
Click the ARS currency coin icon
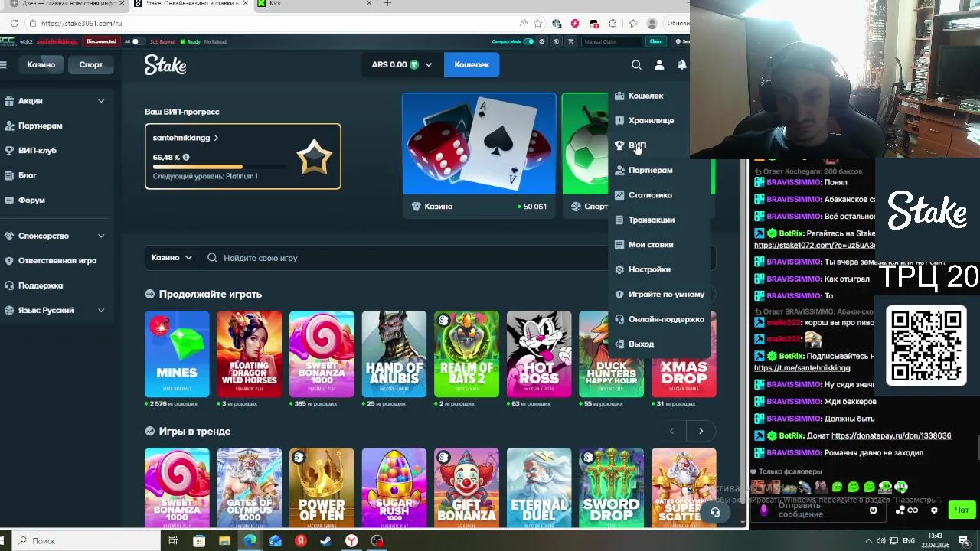pyautogui.click(x=414, y=65)
